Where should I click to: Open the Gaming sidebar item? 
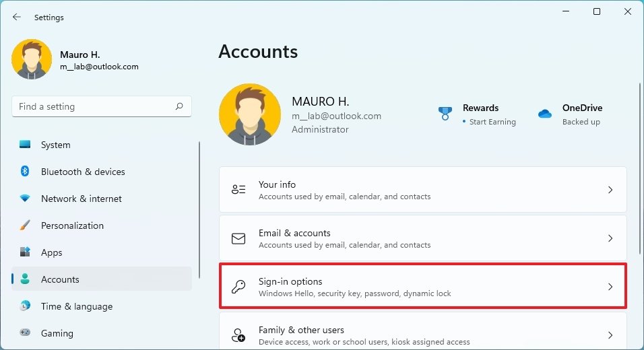(57, 333)
